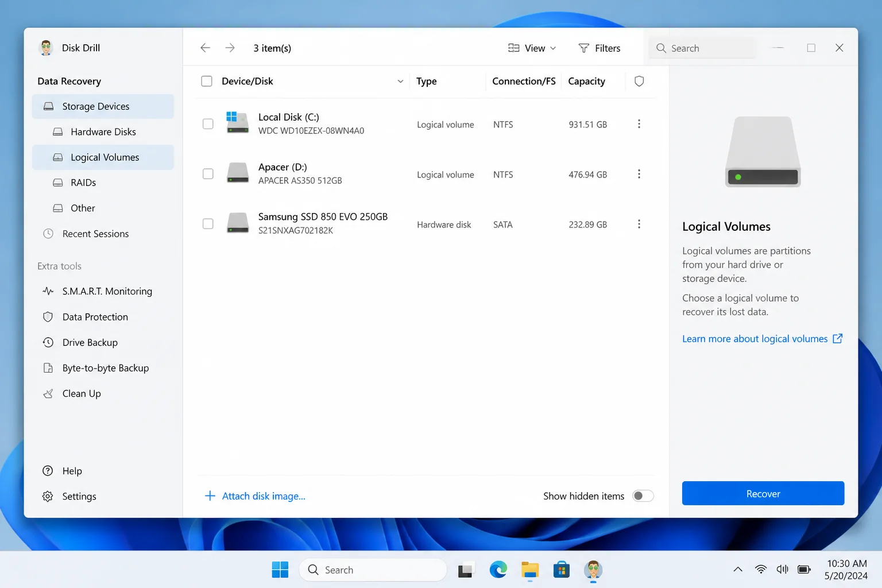Screen dimensions: 882x588
Task: Click the plus icon next to Attach disk image
Action: pos(210,496)
